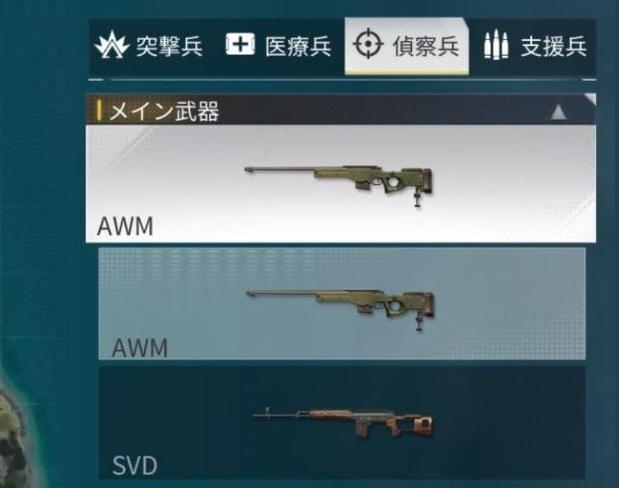The height and width of the screenshot is (488, 619).
Task: Click the corner triangle on the メイン武器 header
Action: [x=591, y=99]
